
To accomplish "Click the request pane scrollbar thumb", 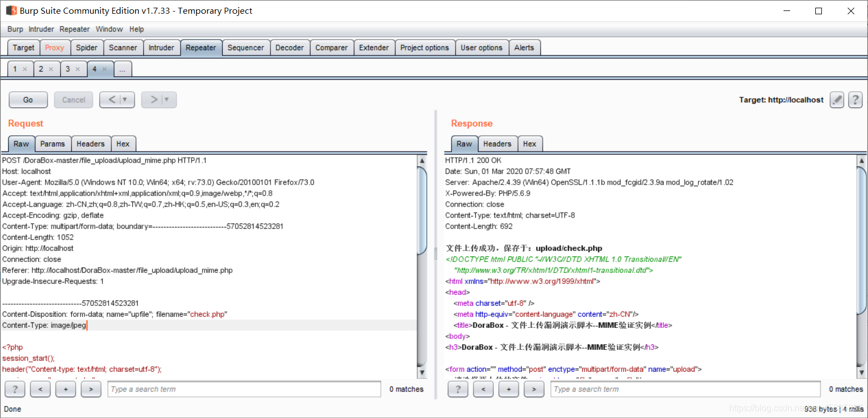I will point(422,211).
